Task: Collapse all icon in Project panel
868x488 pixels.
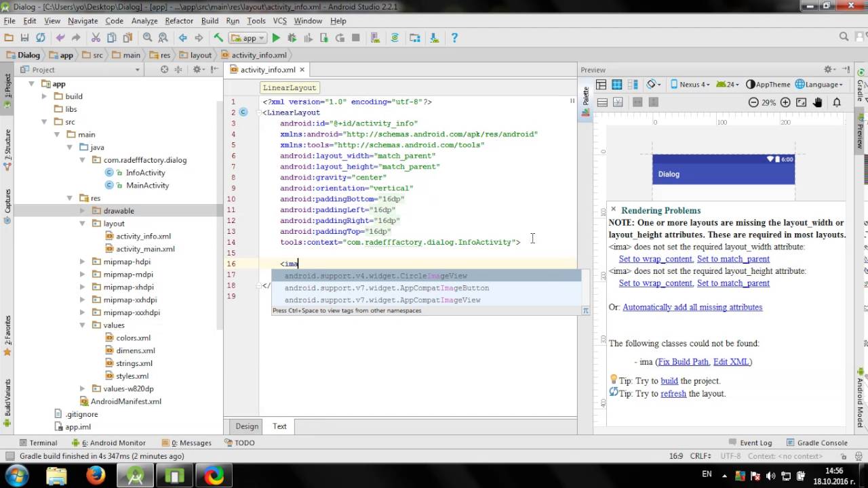Action: (178, 70)
